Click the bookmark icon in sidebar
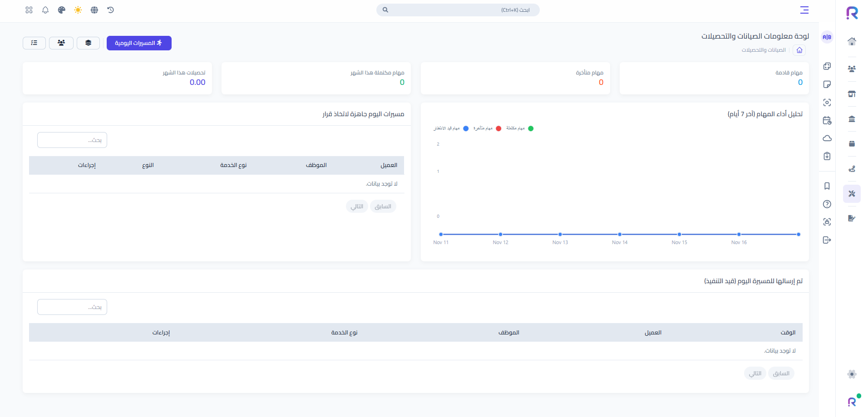868x417 pixels. point(827,186)
